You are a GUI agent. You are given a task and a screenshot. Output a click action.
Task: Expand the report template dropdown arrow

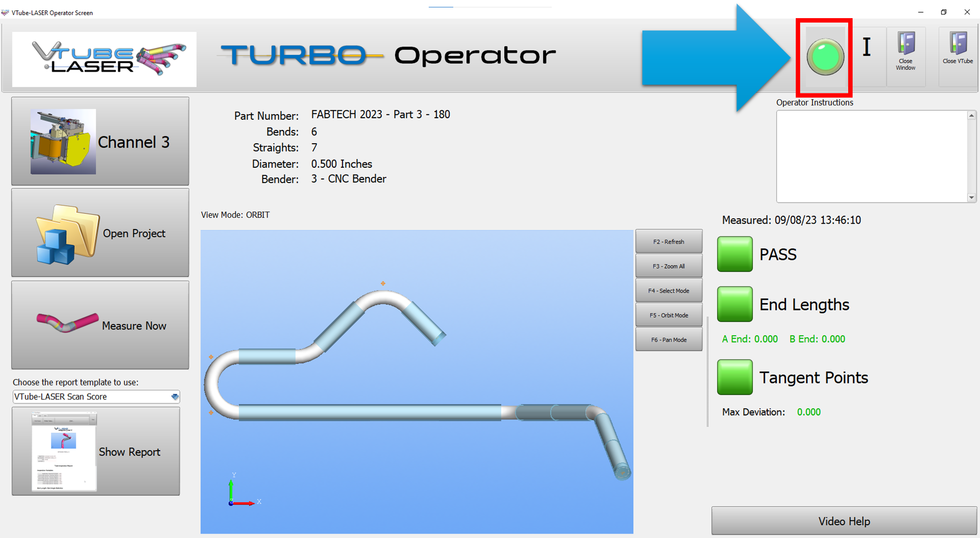[175, 397]
